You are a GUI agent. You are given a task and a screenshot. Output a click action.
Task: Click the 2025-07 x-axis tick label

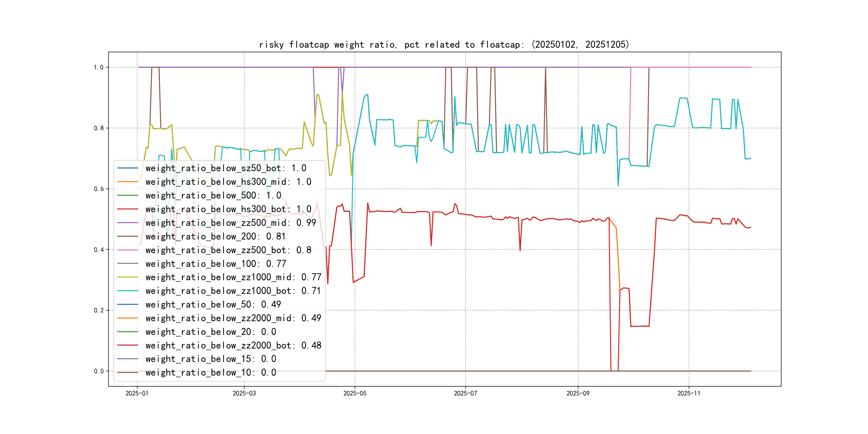pyautogui.click(x=465, y=394)
